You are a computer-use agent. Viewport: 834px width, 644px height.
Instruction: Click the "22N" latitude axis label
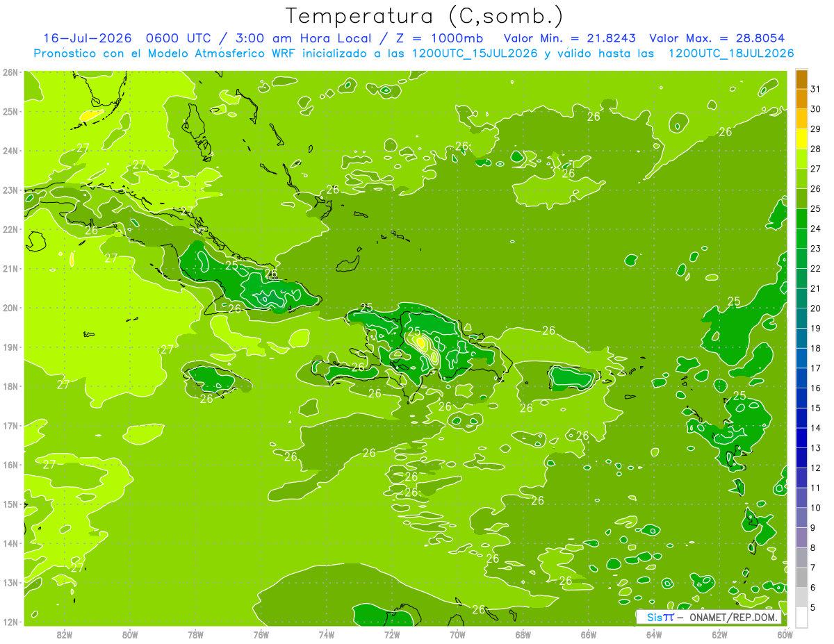10,229
